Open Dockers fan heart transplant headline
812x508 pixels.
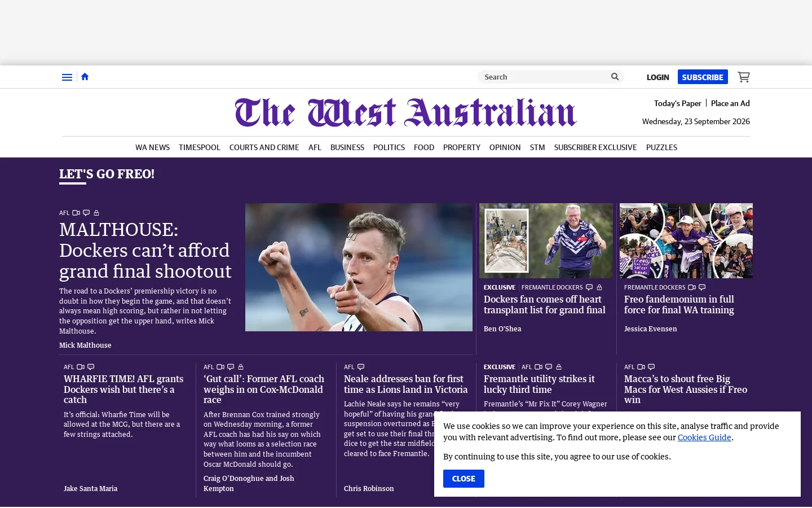click(x=545, y=305)
